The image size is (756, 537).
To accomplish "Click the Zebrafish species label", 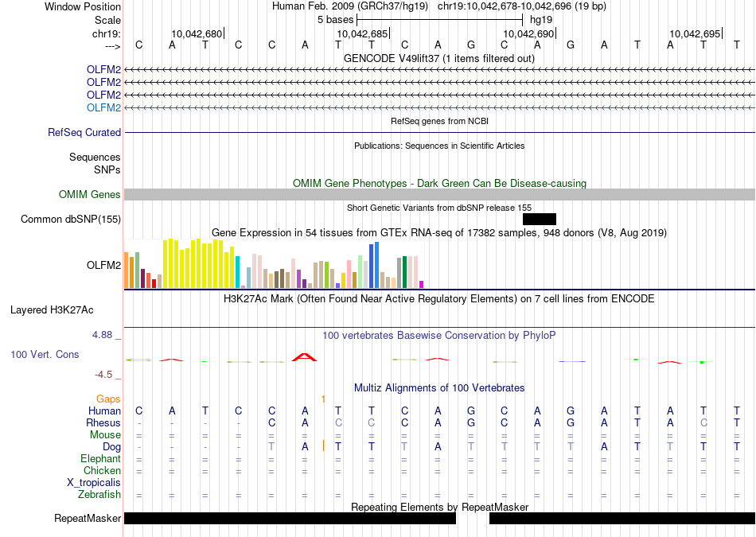I will [x=99, y=494].
